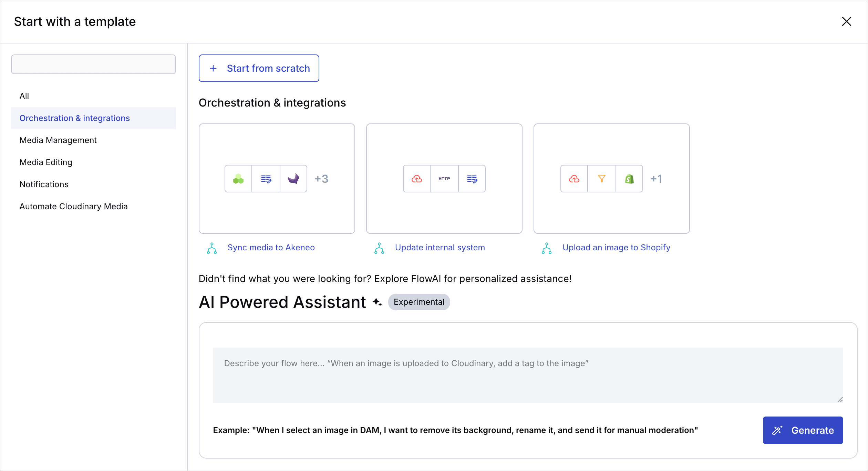Switch to Media Editing category

46,162
